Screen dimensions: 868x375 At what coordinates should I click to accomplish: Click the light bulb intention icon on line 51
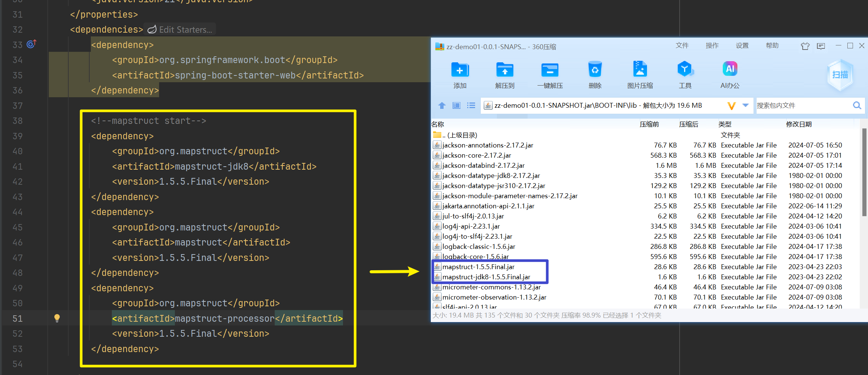[57, 318]
